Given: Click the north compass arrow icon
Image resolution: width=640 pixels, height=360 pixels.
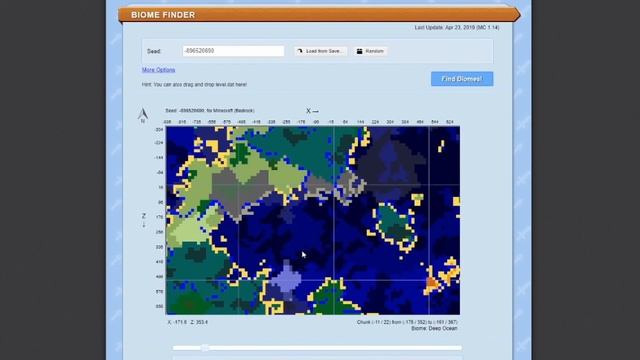Looking at the screenshot, I should pyautogui.click(x=142, y=115).
